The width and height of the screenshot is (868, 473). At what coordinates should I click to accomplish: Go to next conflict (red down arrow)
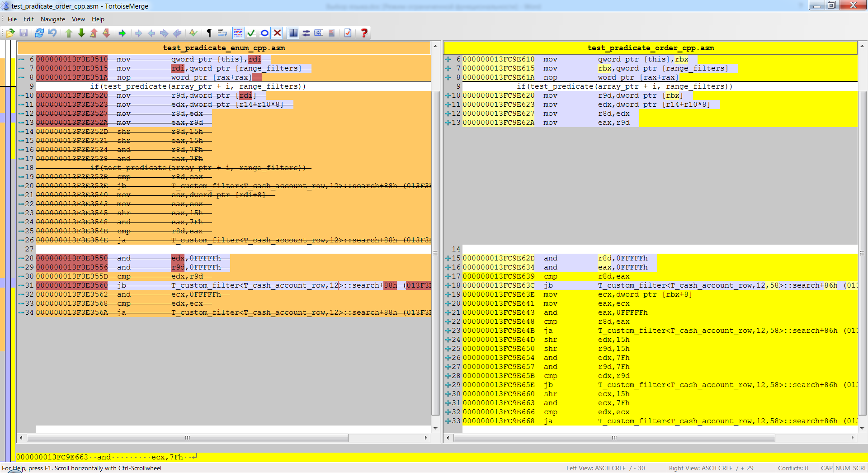point(106,33)
